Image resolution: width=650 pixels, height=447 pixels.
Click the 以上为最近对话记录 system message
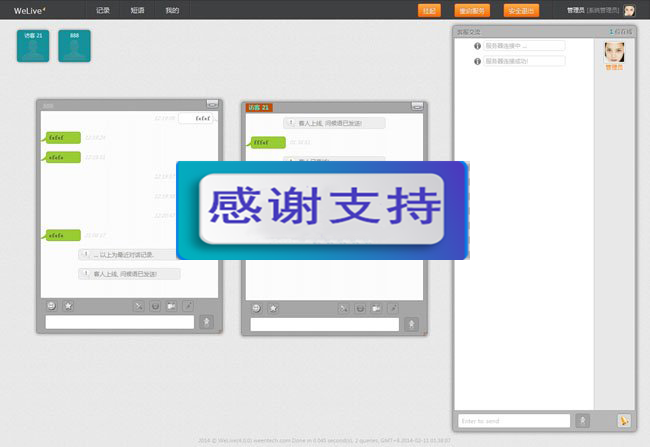[127, 255]
